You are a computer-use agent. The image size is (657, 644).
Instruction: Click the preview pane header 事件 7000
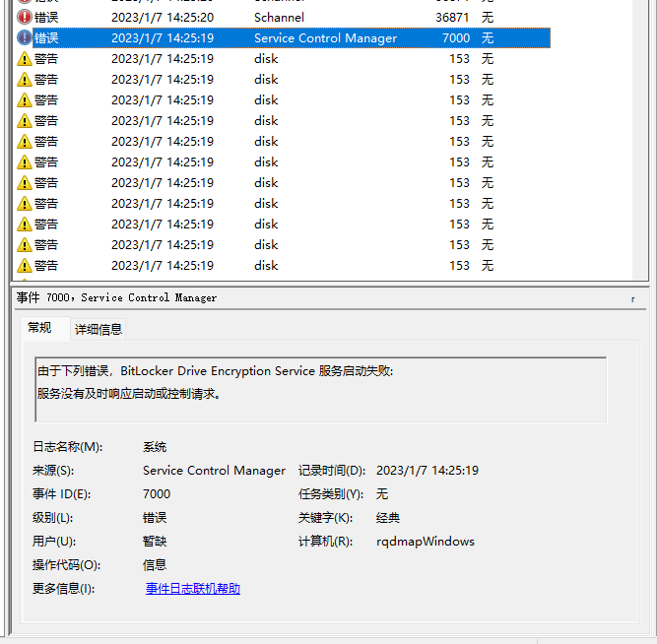click(117, 297)
